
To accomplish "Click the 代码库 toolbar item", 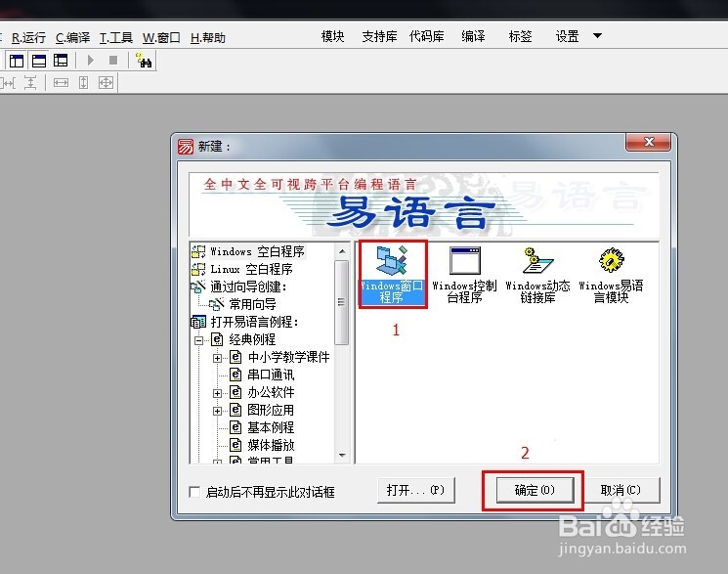I will coord(426,36).
